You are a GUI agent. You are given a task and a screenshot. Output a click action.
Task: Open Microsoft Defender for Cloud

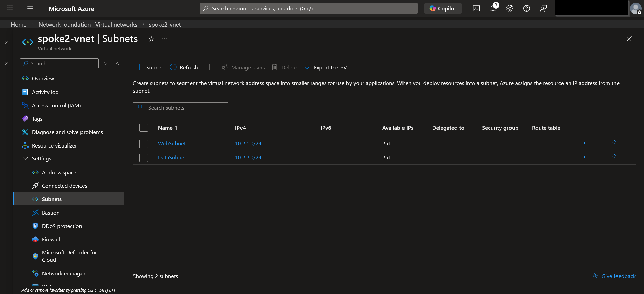[x=69, y=256]
